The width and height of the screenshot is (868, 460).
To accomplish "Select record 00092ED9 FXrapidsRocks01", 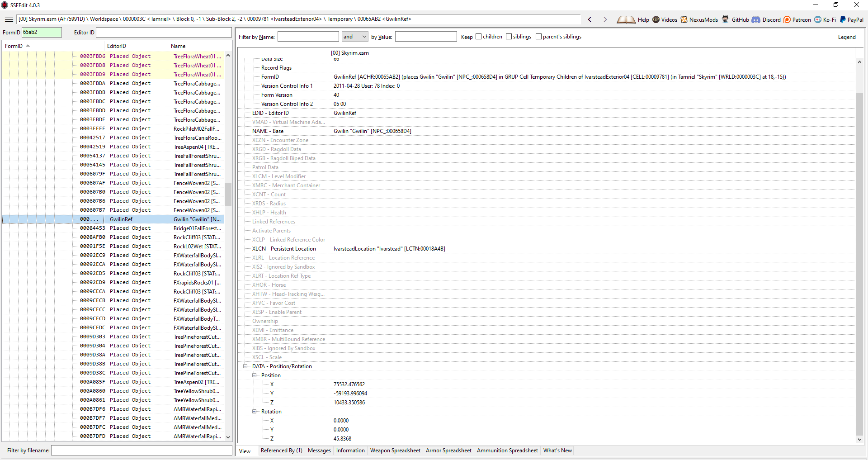I will pyautogui.click(x=113, y=282).
